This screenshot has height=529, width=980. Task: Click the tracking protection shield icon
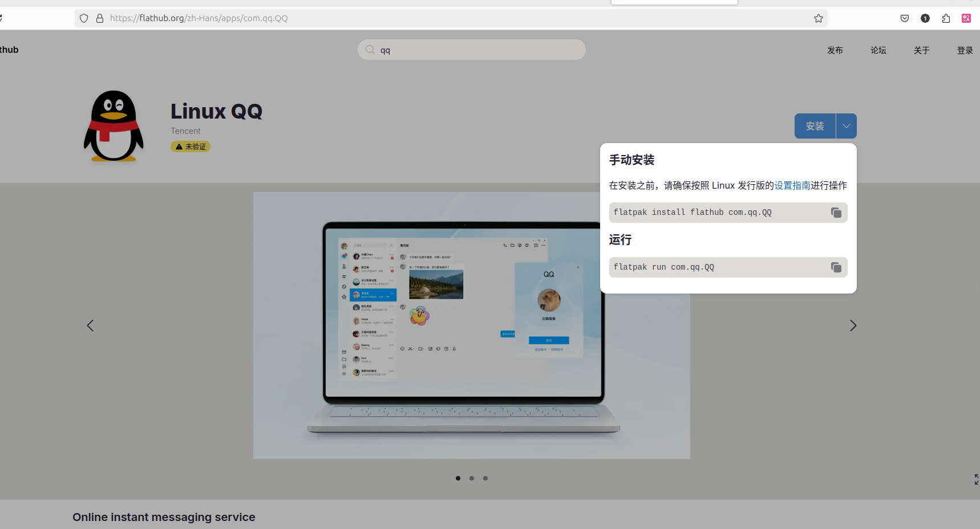[84, 18]
